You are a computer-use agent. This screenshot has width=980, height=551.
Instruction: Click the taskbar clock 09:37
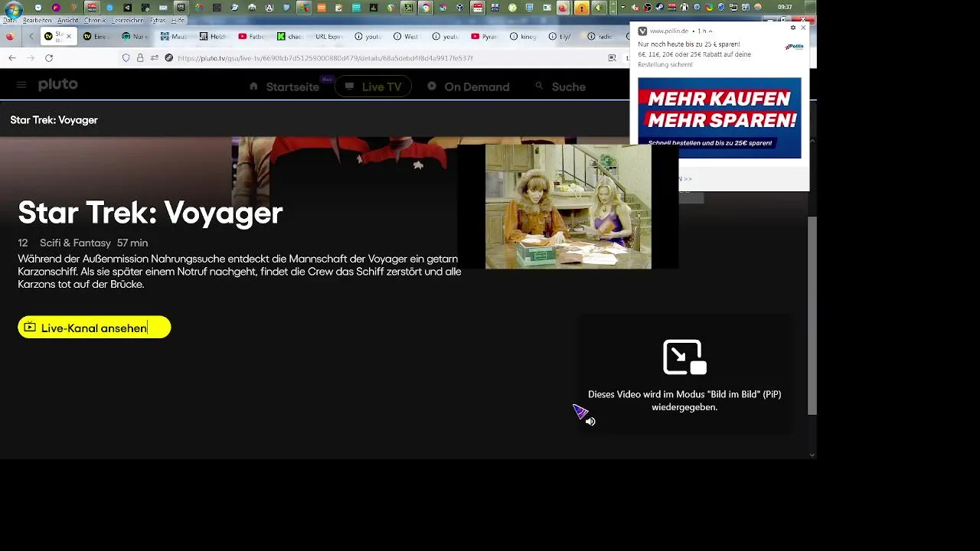pos(785,8)
